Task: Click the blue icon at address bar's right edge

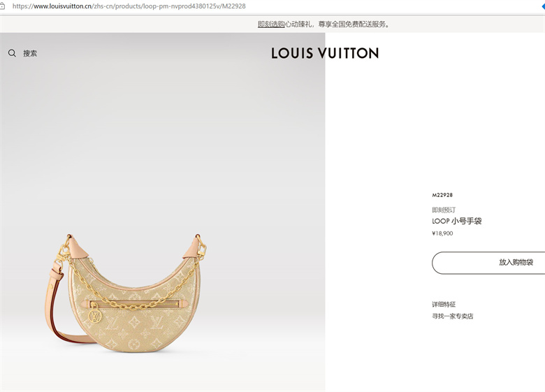Action: click(x=543, y=6)
